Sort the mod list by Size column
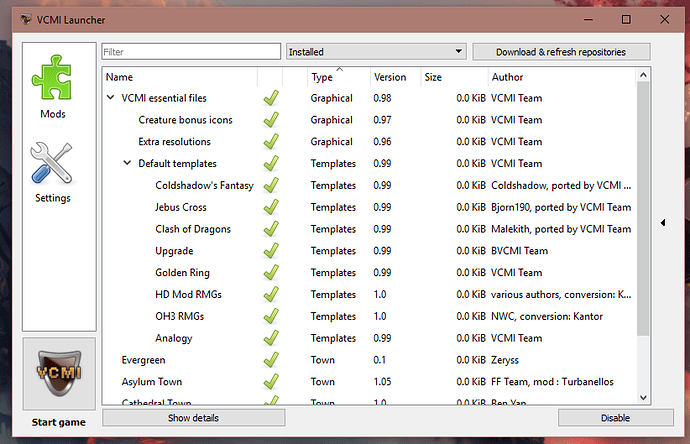 [x=455, y=77]
